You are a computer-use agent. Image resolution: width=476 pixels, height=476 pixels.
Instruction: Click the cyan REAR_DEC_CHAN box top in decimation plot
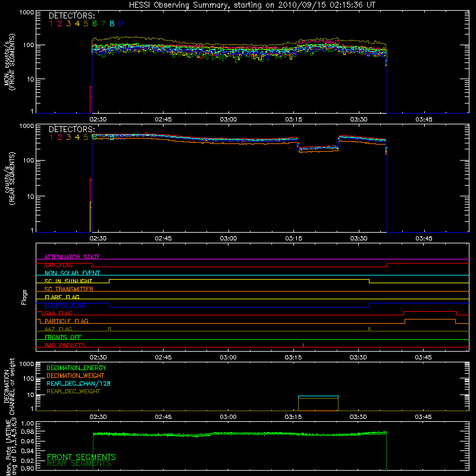coord(318,396)
